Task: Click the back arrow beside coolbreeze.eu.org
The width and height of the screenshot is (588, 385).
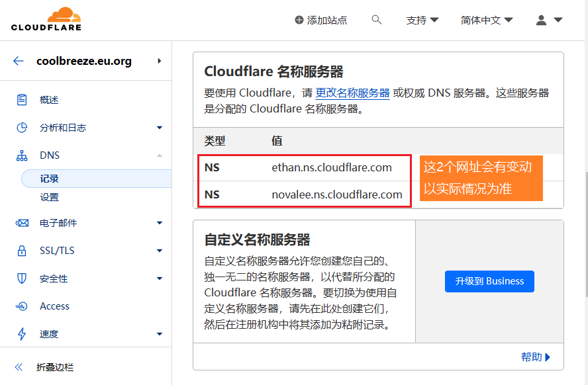Action: coord(19,61)
